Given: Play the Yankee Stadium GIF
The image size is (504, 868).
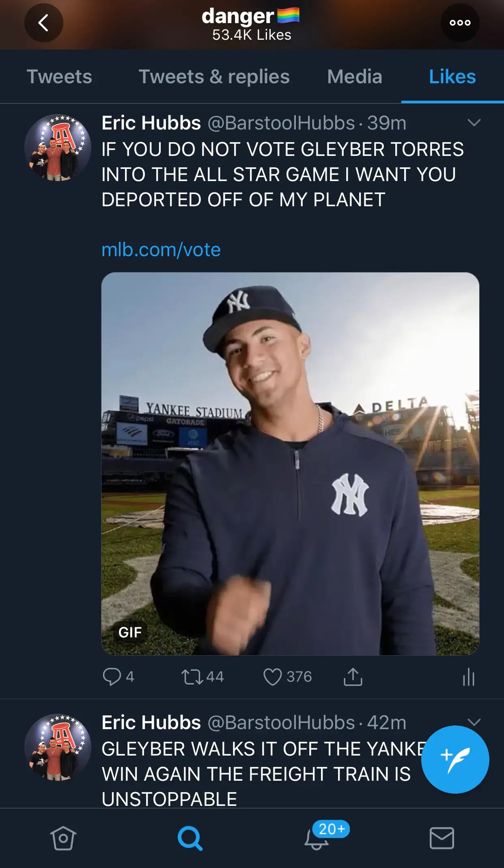Looking at the screenshot, I should tap(290, 463).
